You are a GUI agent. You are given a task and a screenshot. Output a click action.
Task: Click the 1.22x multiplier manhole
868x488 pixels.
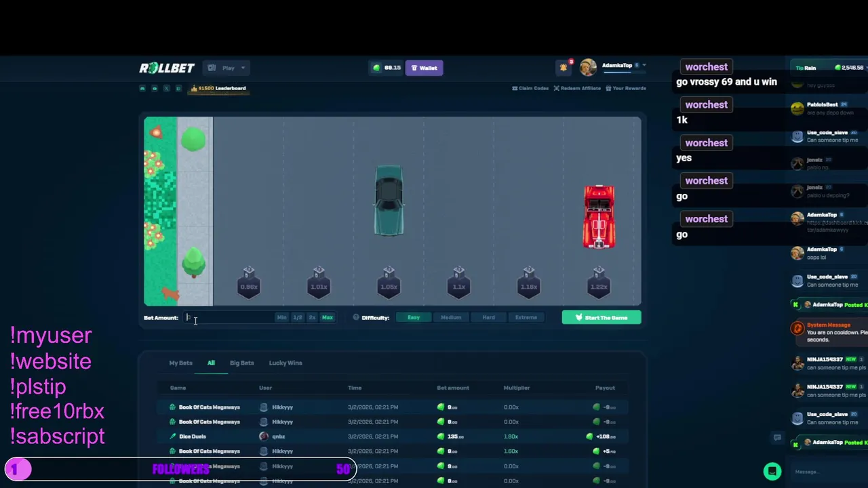pos(599,282)
